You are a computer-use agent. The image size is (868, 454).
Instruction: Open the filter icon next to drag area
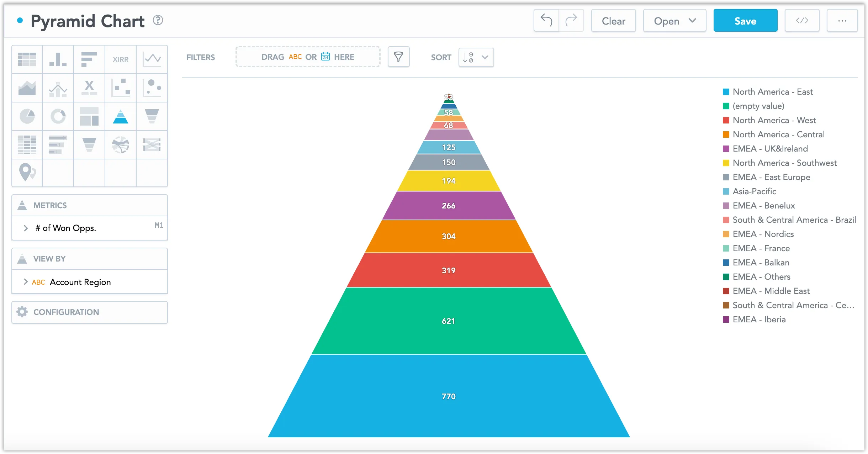click(398, 57)
